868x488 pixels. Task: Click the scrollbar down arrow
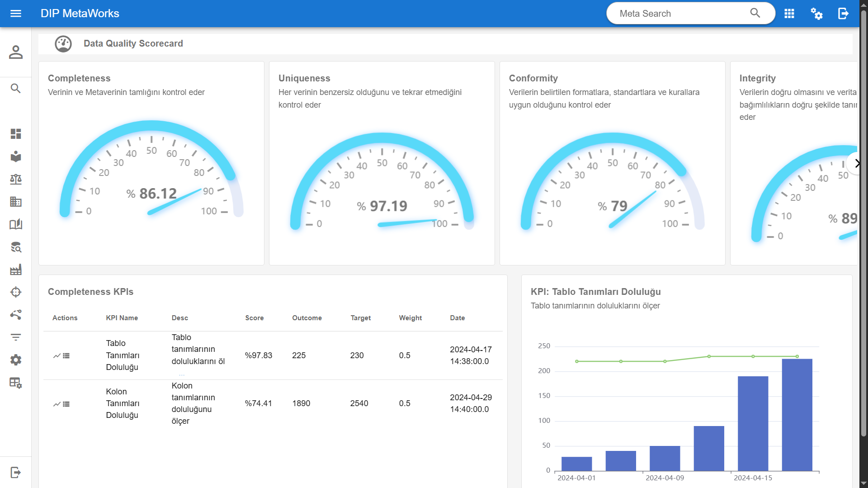pyautogui.click(x=863, y=483)
